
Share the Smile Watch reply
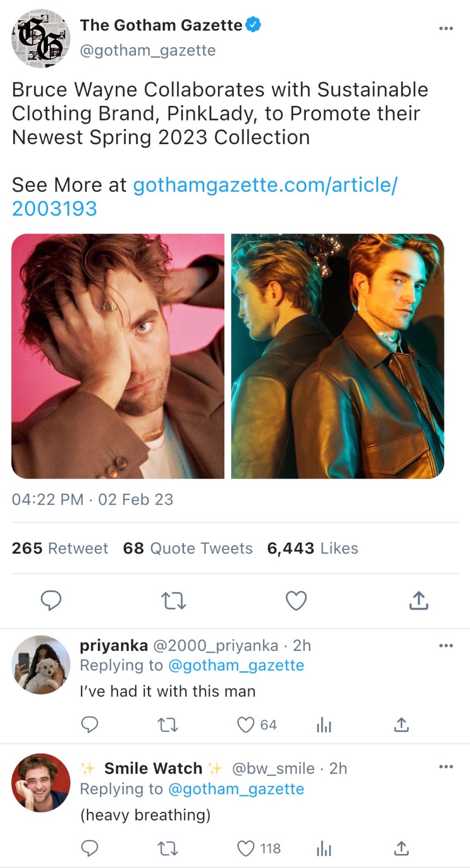pyautogui.click(x=401, y=848)
